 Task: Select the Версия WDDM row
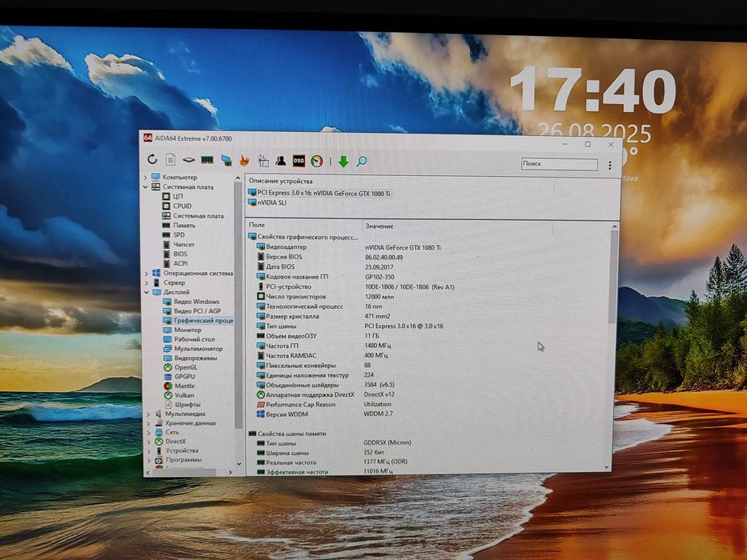pos(287,414)
